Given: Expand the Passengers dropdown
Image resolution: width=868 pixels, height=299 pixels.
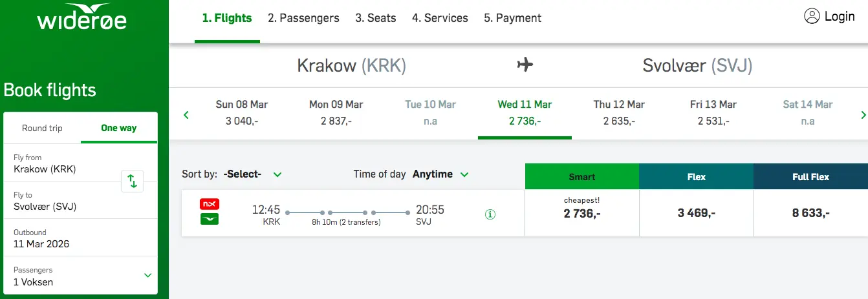Looking at the screenshot, I should click(x=147, y=276).
